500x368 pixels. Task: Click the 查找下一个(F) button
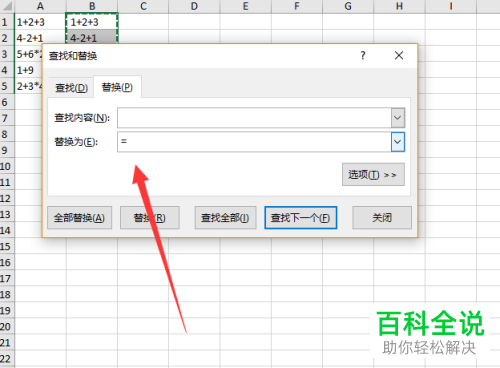(x=301, y=218)
